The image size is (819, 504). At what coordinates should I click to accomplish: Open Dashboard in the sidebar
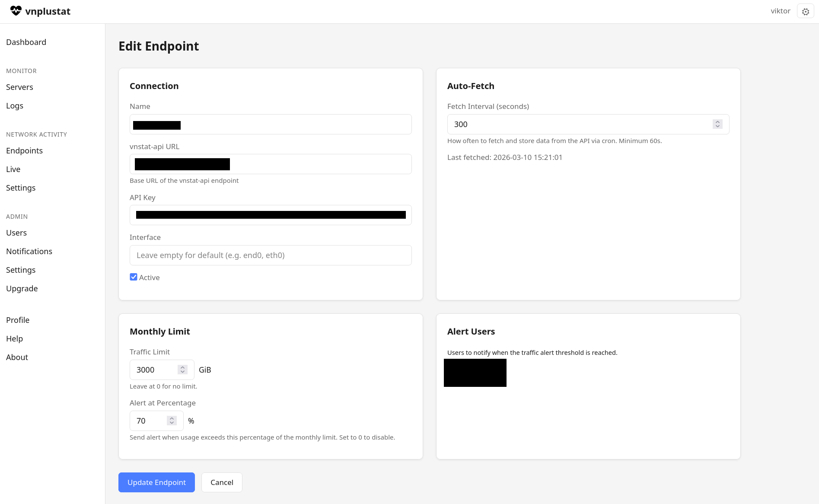[x=26, y=42]
